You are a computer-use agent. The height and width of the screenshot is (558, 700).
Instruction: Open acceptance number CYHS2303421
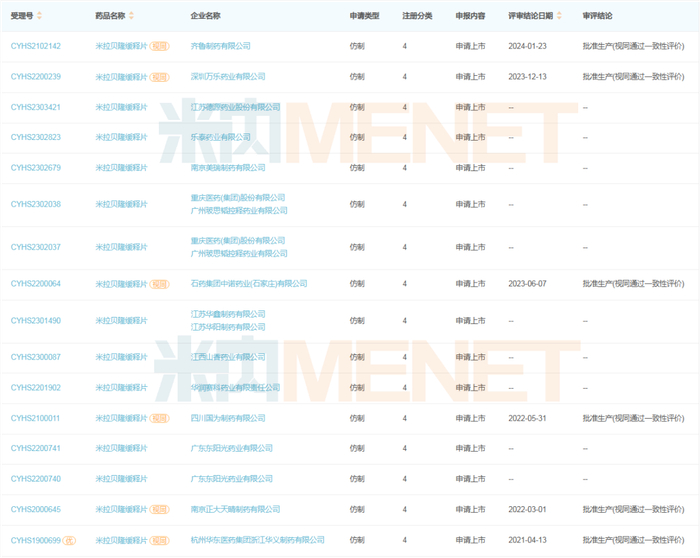[x=36, y=107]
